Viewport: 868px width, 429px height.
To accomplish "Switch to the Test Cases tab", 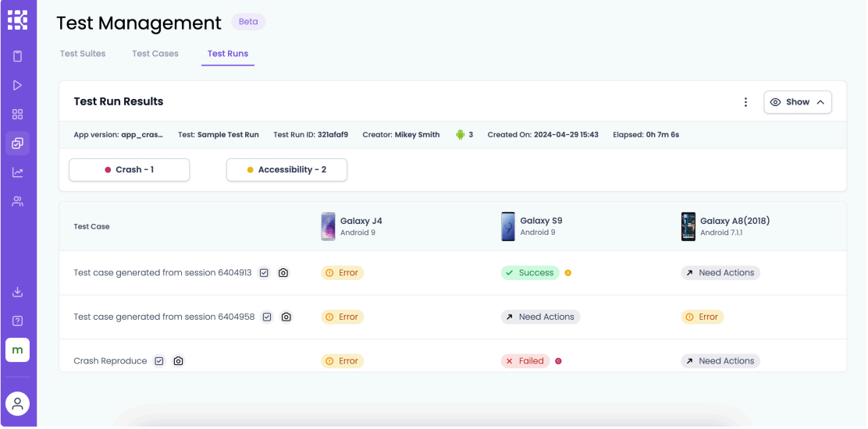I will pyautogui.click(x=155, y=54).
